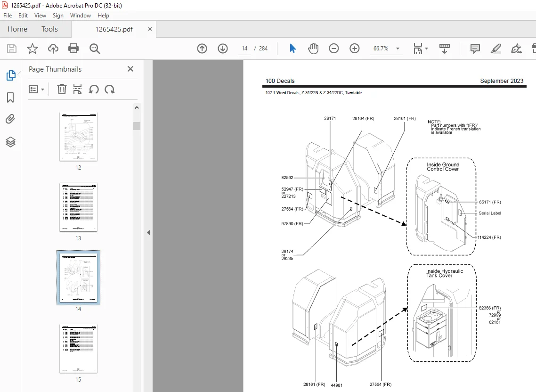Click 'September 2023' header text
Image resolution: width=536 pixels, height=392 pixels.
pyautogui.click(x=502, y=81)
